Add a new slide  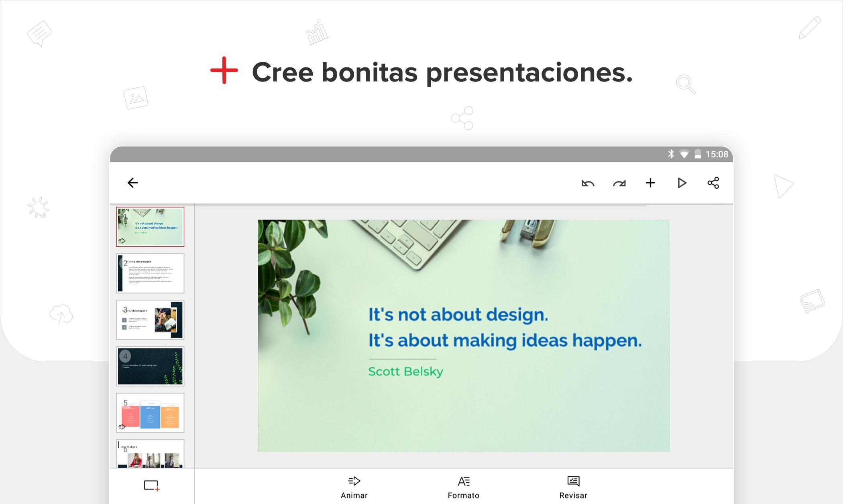[x=152, y=486]
